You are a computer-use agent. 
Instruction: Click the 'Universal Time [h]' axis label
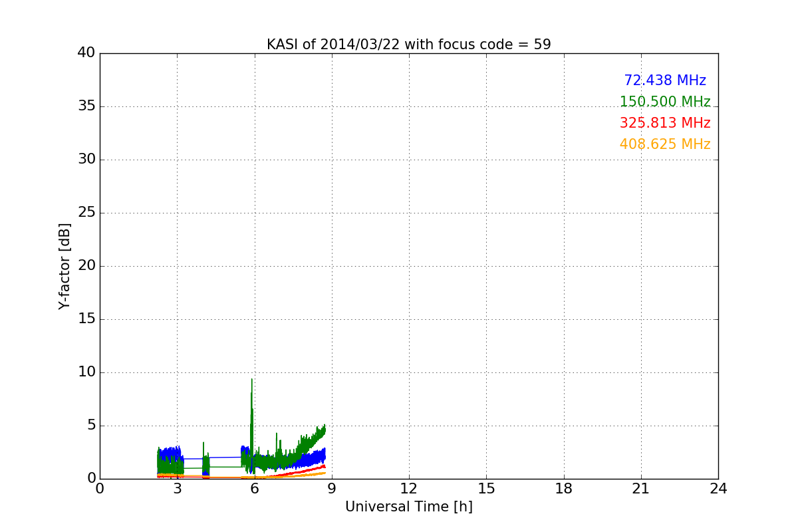(409, 507)
